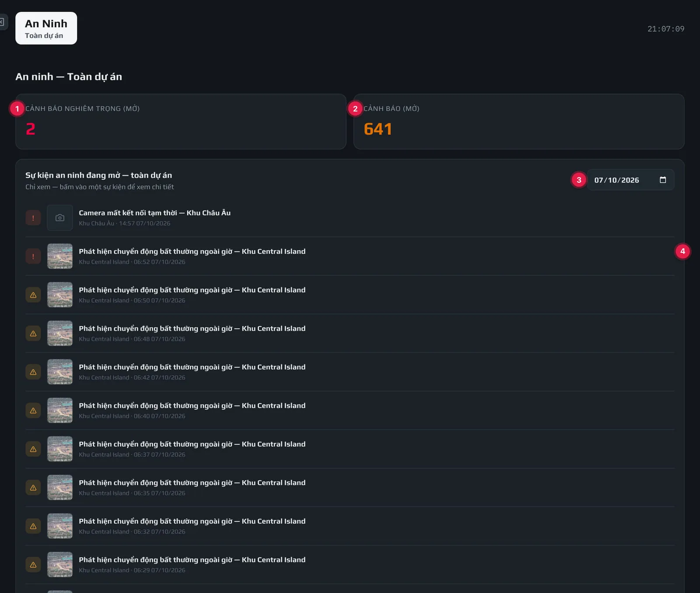700x593 pixels.
Task: Click text "Khu Châu Âu · 14:57 07/10/2026"
Action: pos(125,223)
